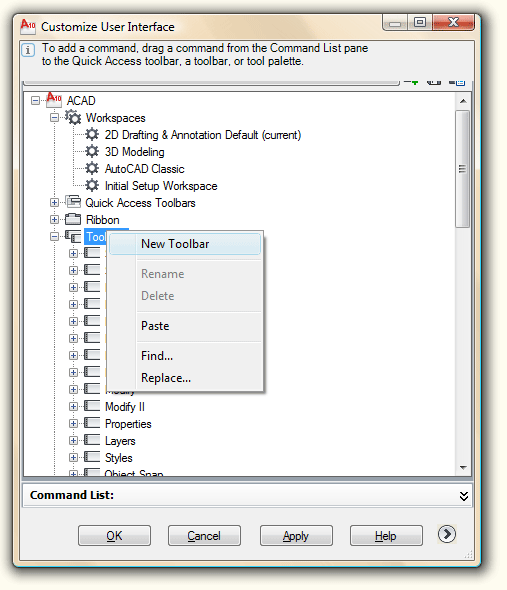This screenshot has width=507, height=590.
Task: Collapse the ACAD root node
Action: coord(35,100)
